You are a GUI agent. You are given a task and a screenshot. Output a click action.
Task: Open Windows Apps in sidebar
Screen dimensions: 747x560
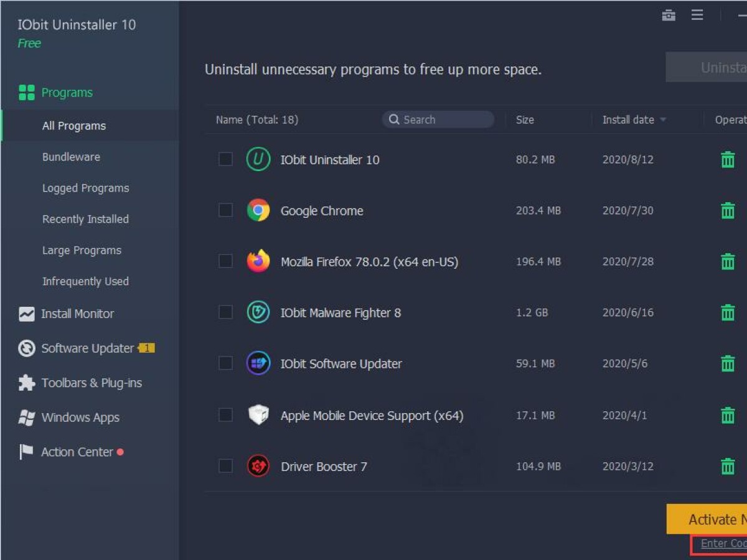tap(80, 418)
